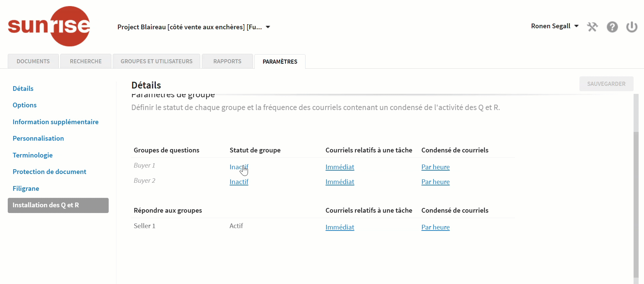Click Buyer 1 Par heure digest setting
This screenshot has width=644, height=284.
pyautogui.click(x=435, y=167)
